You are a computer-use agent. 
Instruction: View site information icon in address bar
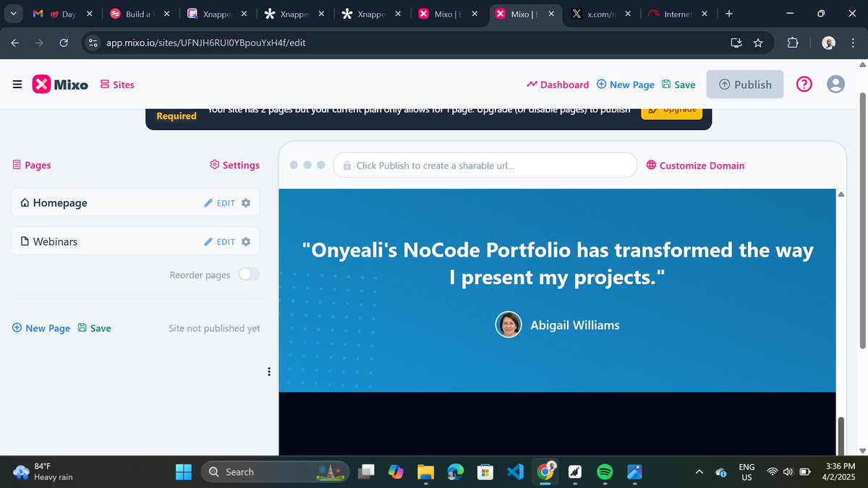93,43
